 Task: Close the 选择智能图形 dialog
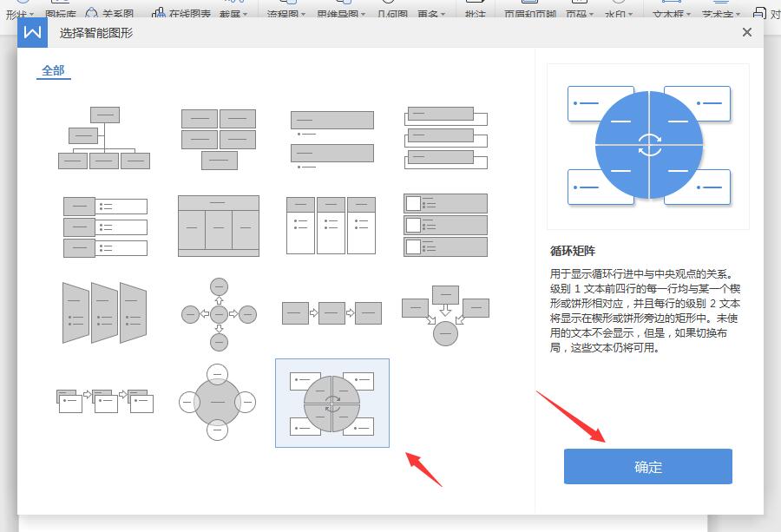[746, 32]
